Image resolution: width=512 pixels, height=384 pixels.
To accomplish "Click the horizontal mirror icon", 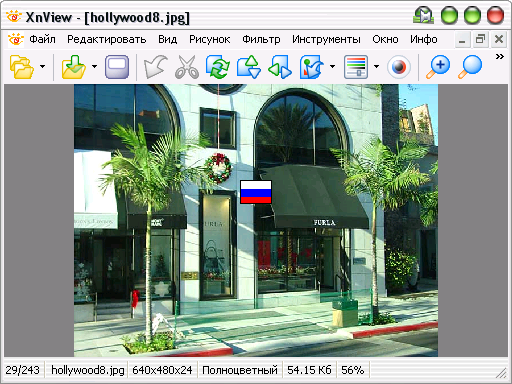I will pyautogui.click(x=280, y=67).
